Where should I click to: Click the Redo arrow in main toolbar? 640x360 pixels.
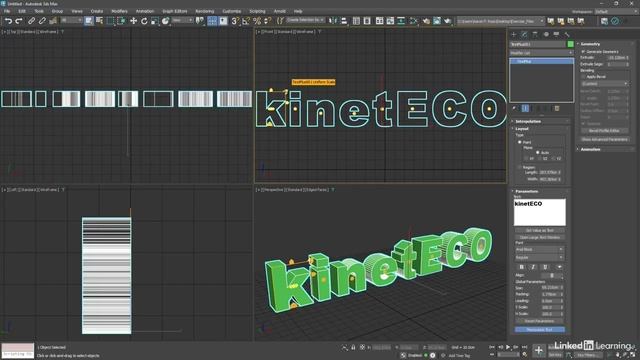[18, 21]
